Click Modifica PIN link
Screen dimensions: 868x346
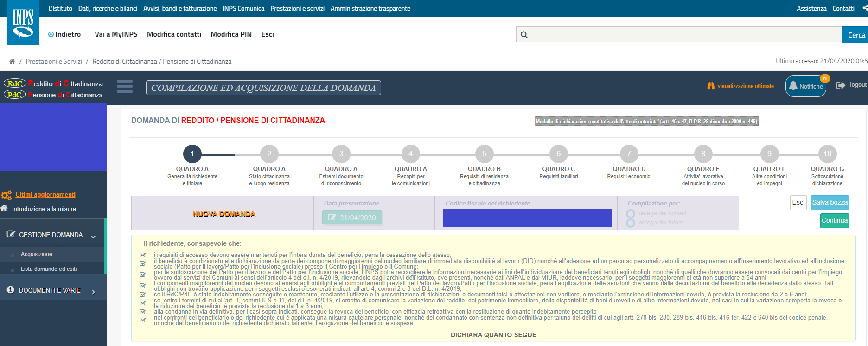pos(231,34)
